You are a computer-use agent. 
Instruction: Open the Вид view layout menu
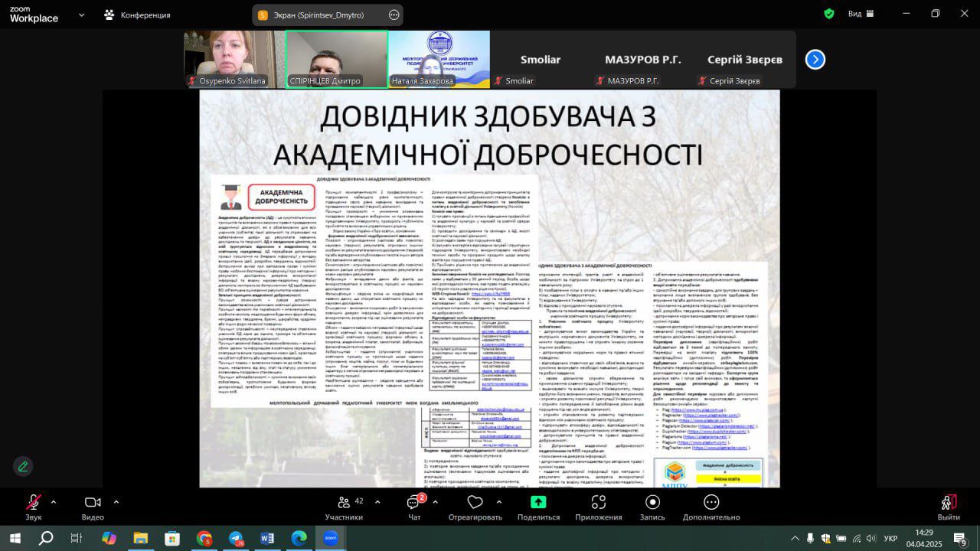point(861,14)
